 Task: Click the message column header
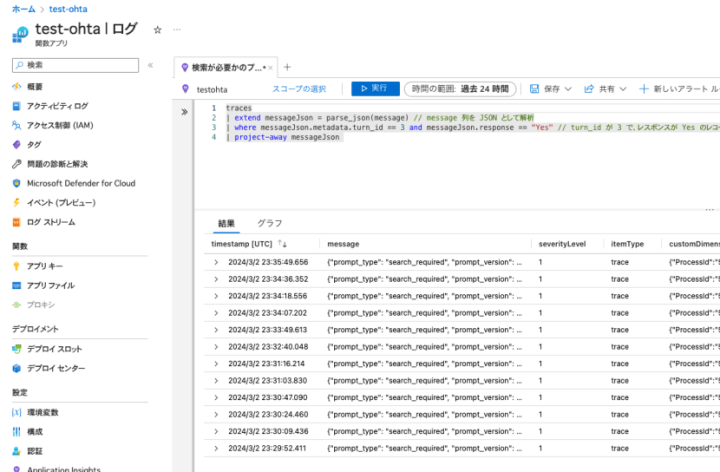(343, 244)
